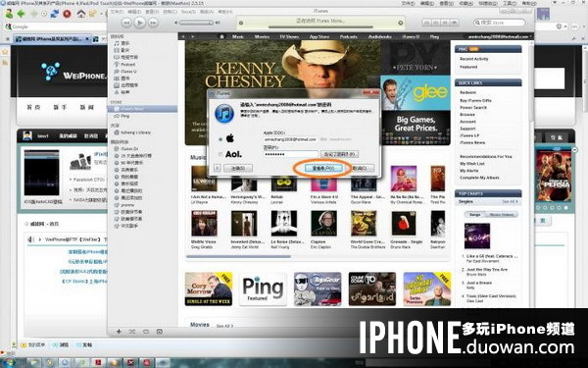588x368 pixels.
Task: Click the iTunes previous track button
Action: click(x=126, y=23)
